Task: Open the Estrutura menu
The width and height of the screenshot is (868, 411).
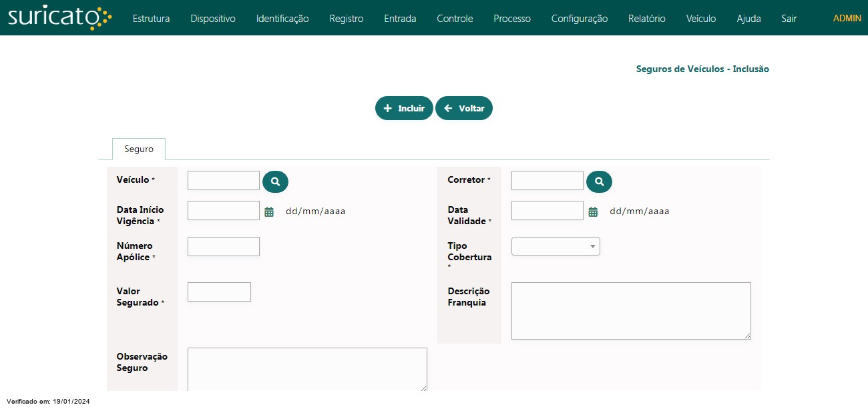Action: pyautogui.click(x=151, y=19)
